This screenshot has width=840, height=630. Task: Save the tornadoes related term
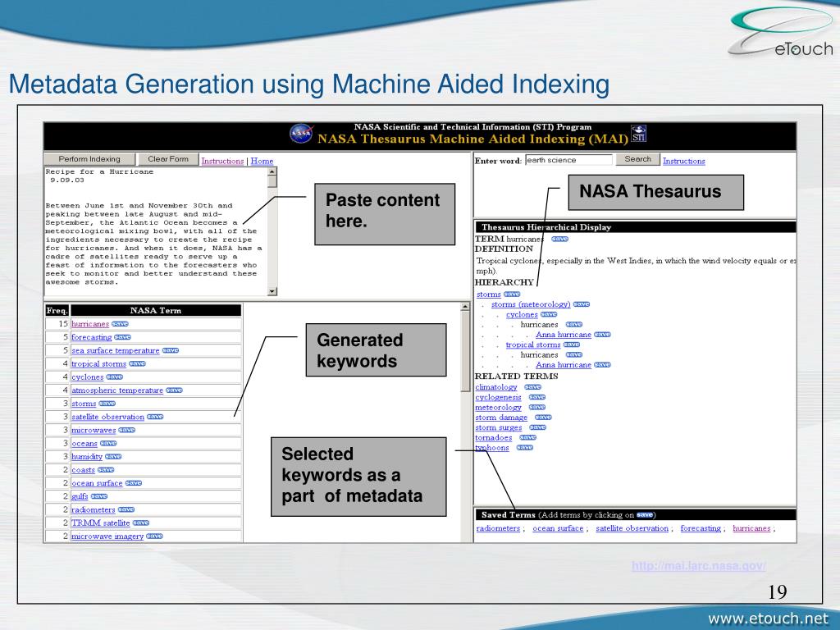[527, 437]
